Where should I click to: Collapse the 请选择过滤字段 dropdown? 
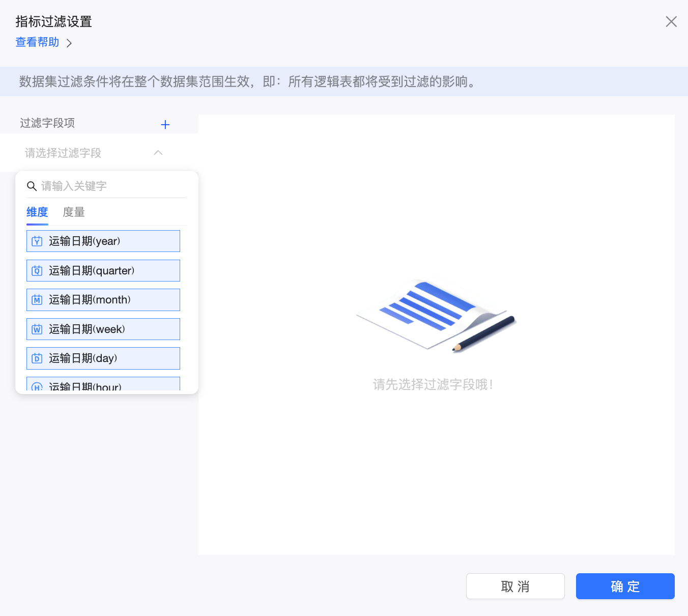tap(94, 153)
